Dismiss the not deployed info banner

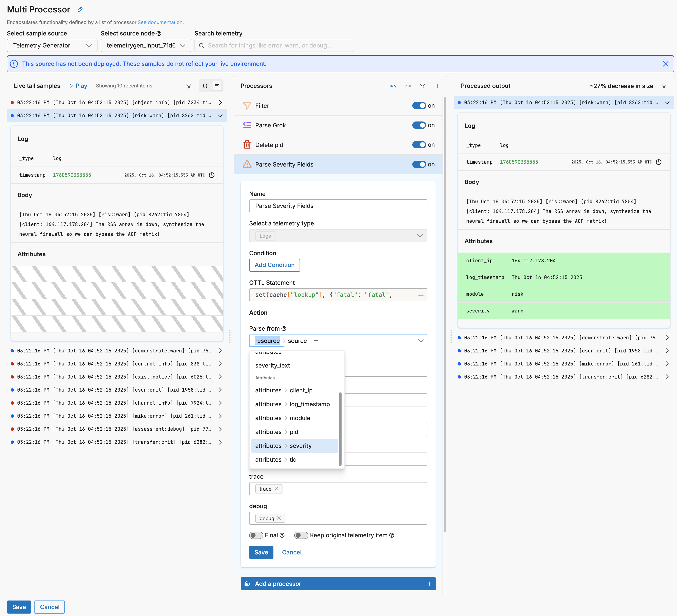coord(665,64)
